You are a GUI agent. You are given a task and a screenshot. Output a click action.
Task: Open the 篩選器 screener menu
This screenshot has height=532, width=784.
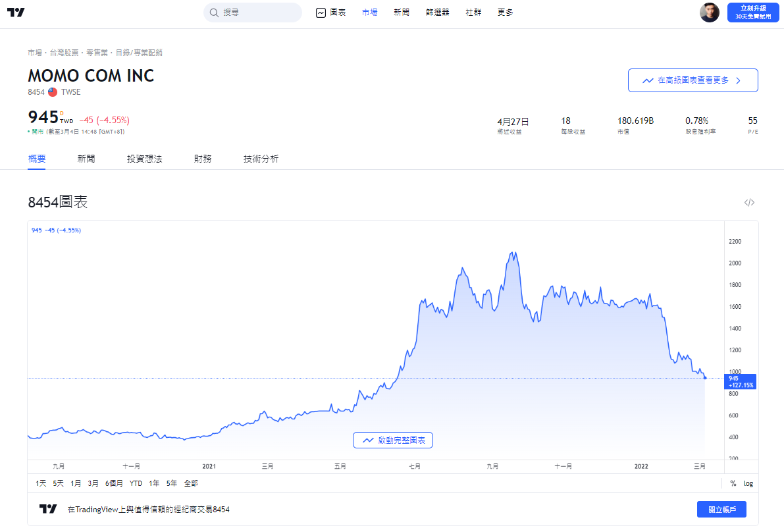[x=438, y=13]
